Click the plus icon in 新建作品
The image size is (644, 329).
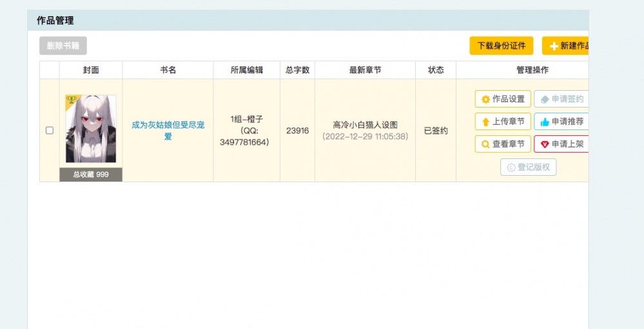coord(553,46)
